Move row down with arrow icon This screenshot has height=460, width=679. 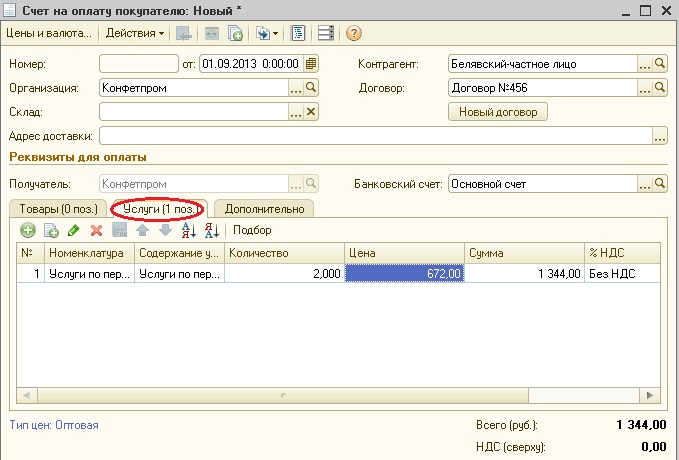pyautogui.click(x=165, y=230)
